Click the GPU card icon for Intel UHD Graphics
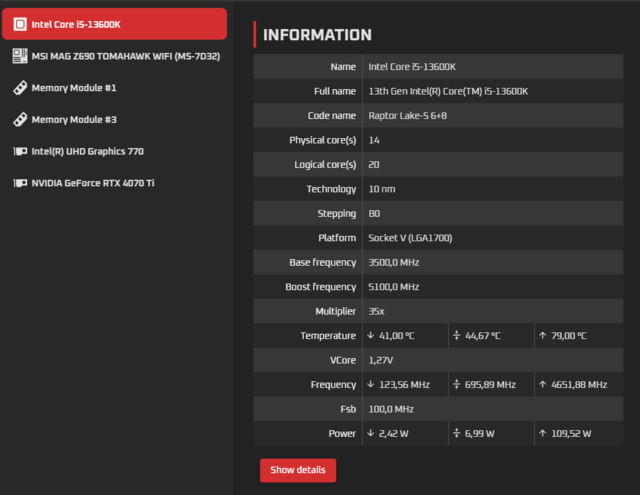The image size is (640, 495). pos(18,152)
